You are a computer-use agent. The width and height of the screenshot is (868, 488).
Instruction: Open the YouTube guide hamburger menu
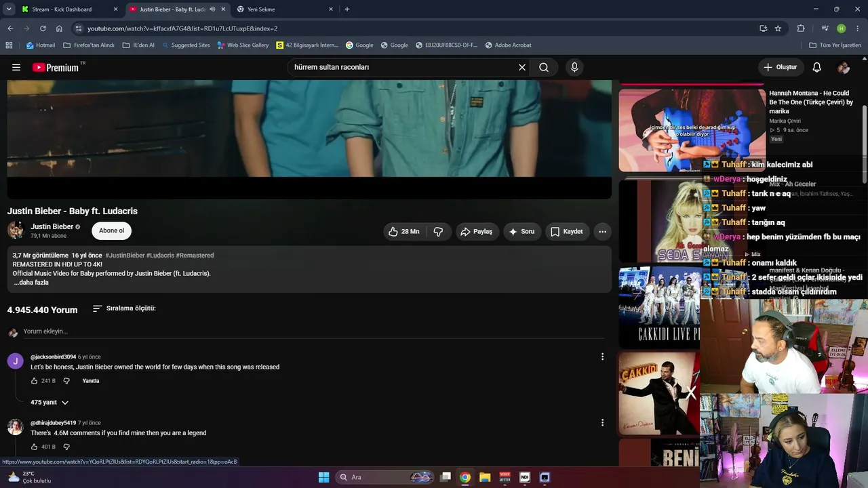(16, 67)
